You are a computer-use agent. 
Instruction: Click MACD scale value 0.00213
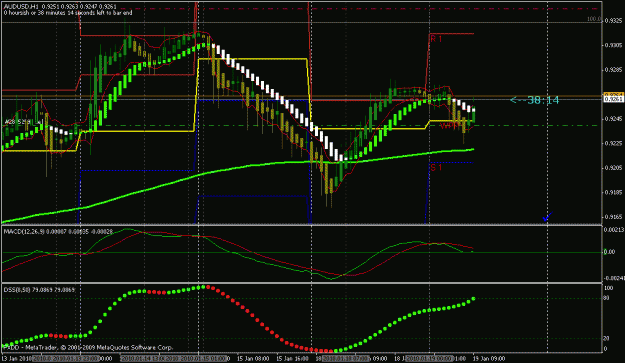pyautogui.click(x=614, y=230)
